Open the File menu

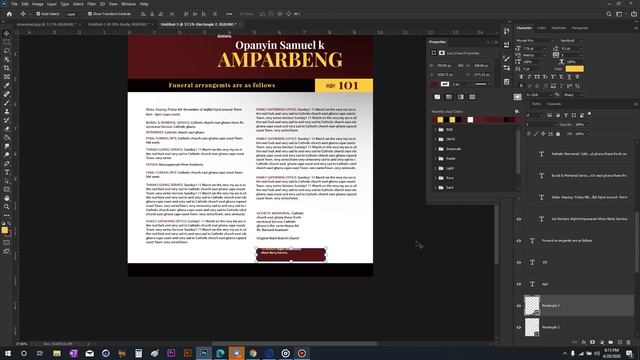(x=14, y=4)
